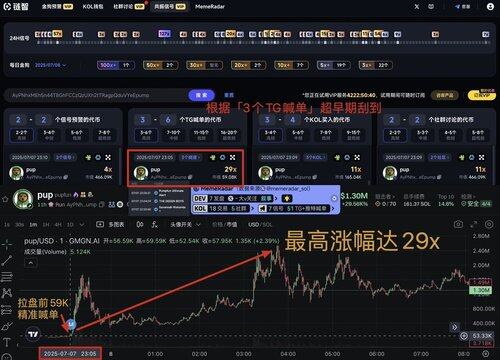Favorite pup token with star icon

(x=5, y=199)
